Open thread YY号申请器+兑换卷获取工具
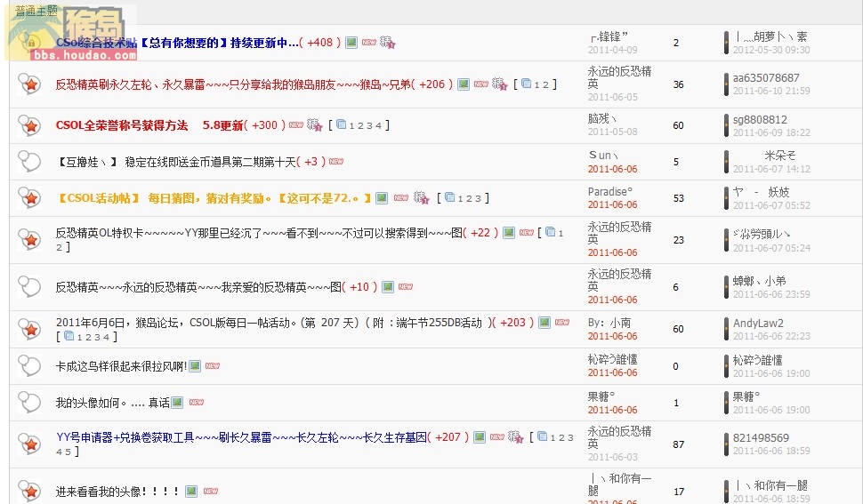The height and width of the screenshot is (504, 863). (241, 437)
